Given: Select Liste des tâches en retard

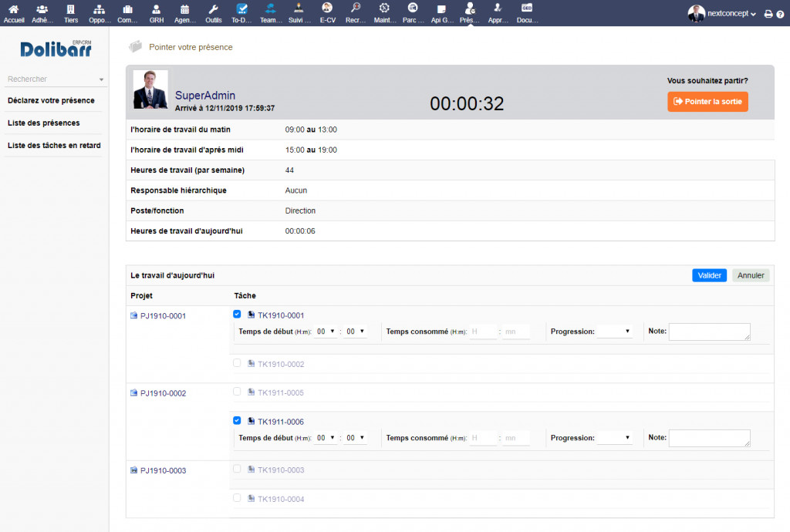Looking at the screenshot, I should point(54,145).
